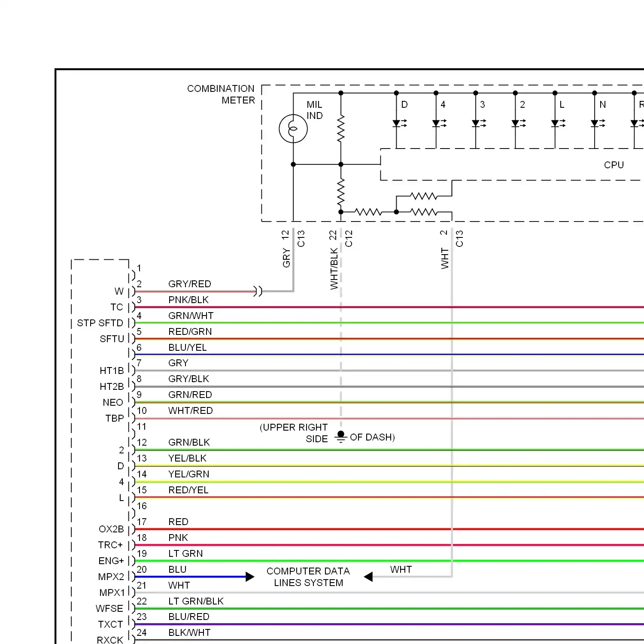Select the LED symbol under gear 3 label
Image resolution: width=644 pixels, height=644 pixels.
pos(479,124)
